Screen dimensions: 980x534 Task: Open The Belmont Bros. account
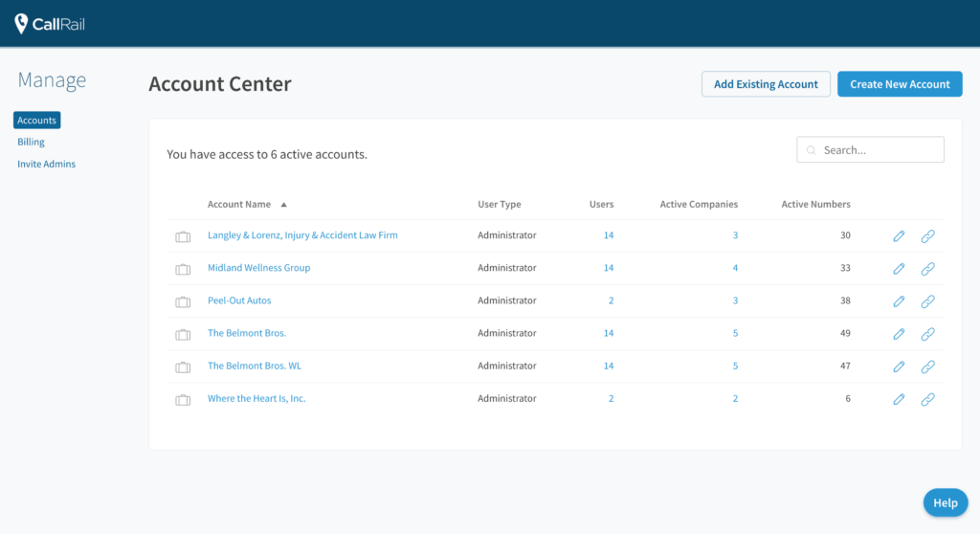[x=247, y=333]
